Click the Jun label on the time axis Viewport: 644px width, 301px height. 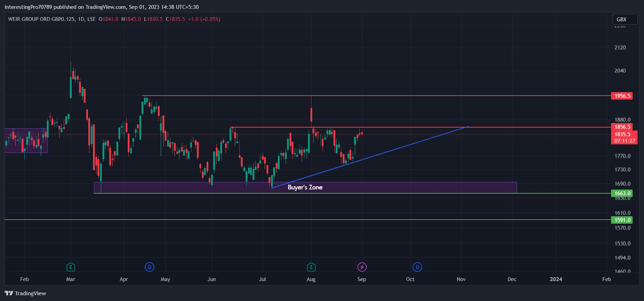(x=211, y=279)
